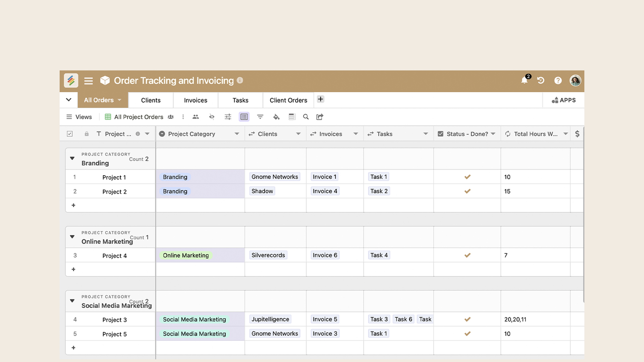Open the search records magnifier
The width and height of the screenshot is (644, 362).
[x=306, y=117]
